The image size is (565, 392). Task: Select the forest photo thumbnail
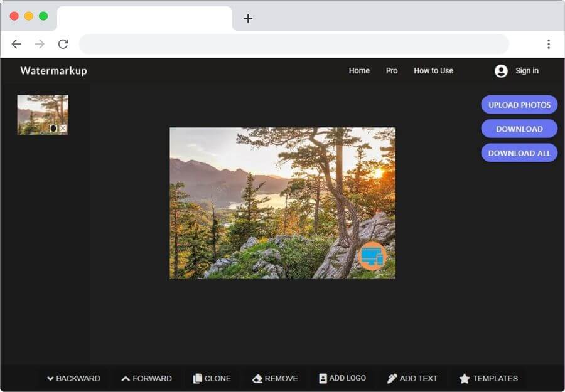pyautogui.click(x=39, y=112)
